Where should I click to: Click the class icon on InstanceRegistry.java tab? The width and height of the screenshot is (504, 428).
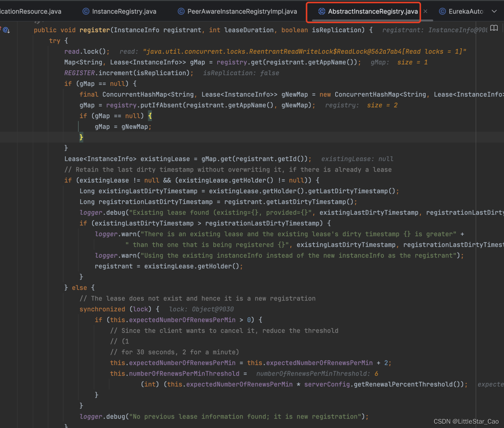point(86,11)
